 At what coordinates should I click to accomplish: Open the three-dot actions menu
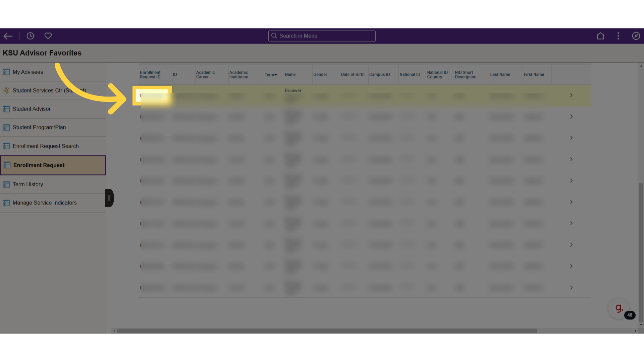tap(618, 36)
